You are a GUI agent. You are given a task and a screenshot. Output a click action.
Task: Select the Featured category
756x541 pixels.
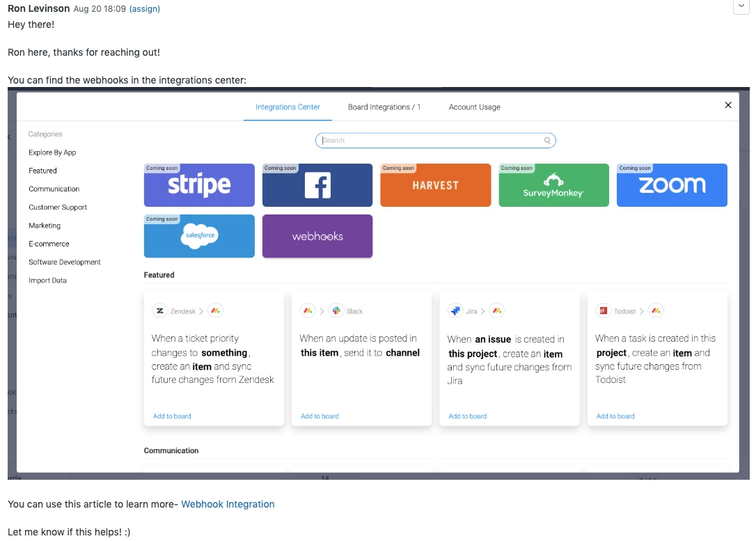click(x=42, y=171)
